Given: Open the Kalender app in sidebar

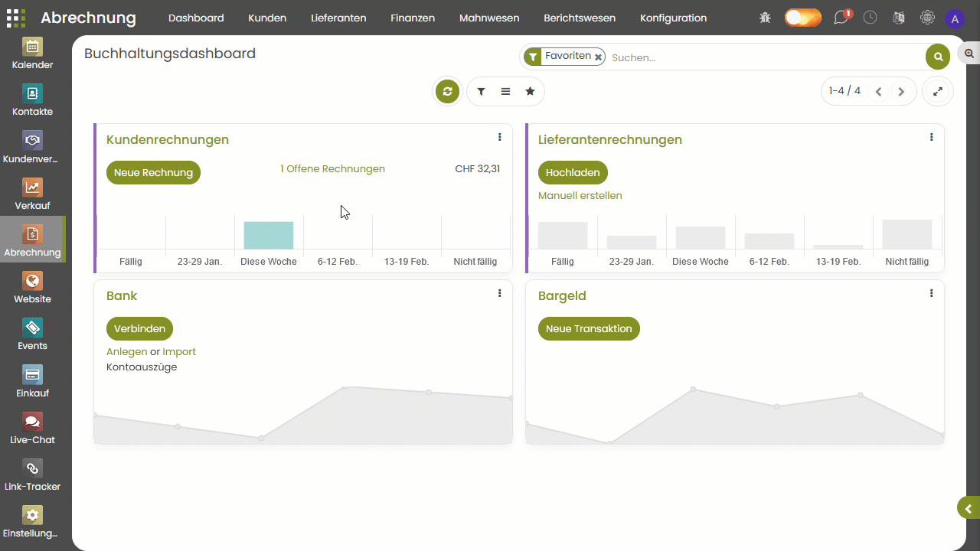Looking at the screenshot, I should pos(32,54).
